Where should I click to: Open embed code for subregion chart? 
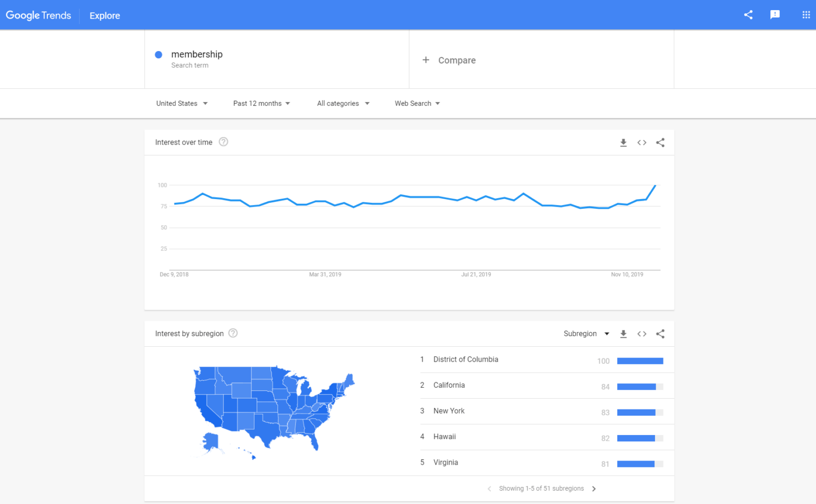642,334
